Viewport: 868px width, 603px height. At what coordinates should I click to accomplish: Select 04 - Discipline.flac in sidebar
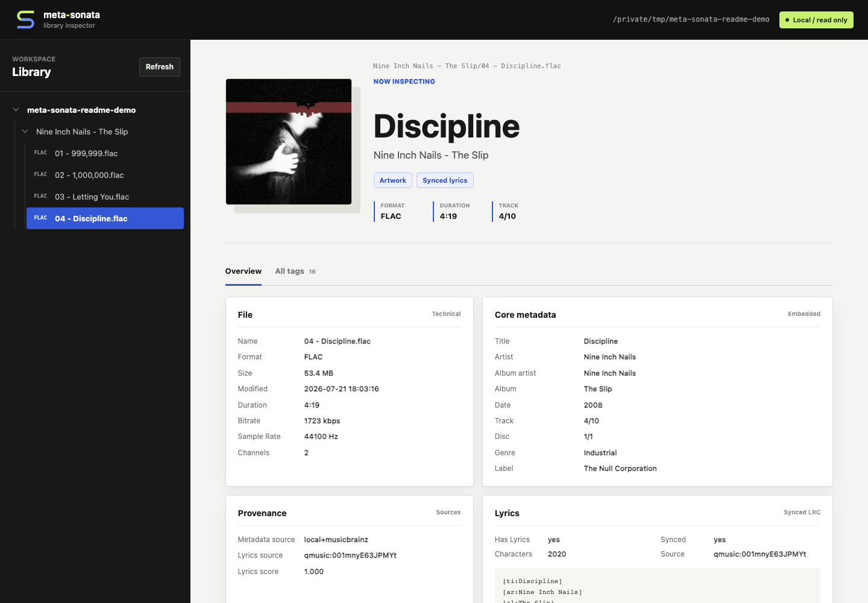105,218
